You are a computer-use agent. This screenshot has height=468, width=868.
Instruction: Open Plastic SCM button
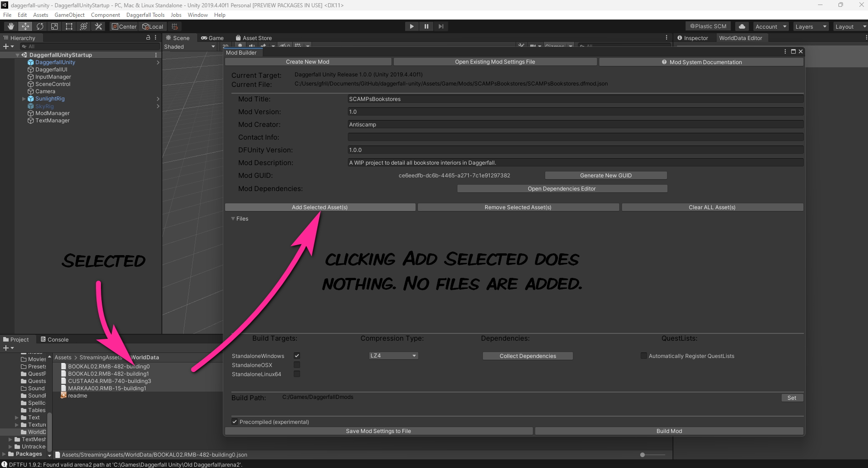708,26
